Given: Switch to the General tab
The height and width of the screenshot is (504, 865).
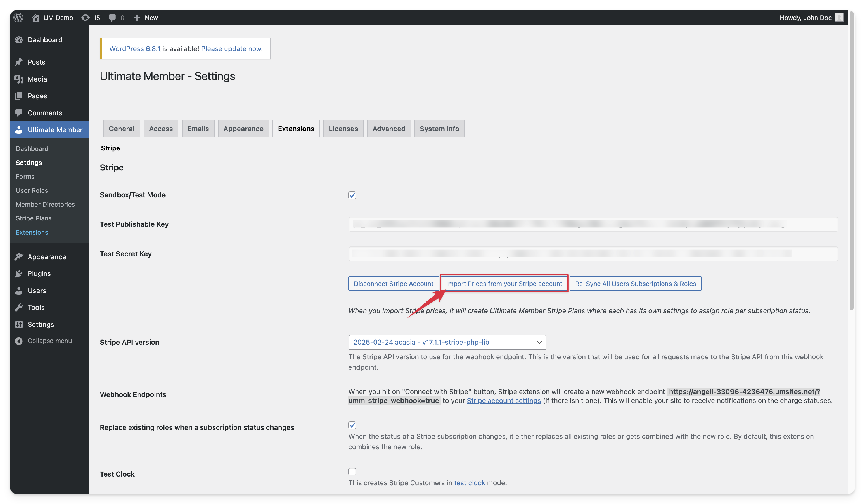Looking at the screenshot, I should pos(121,129).
